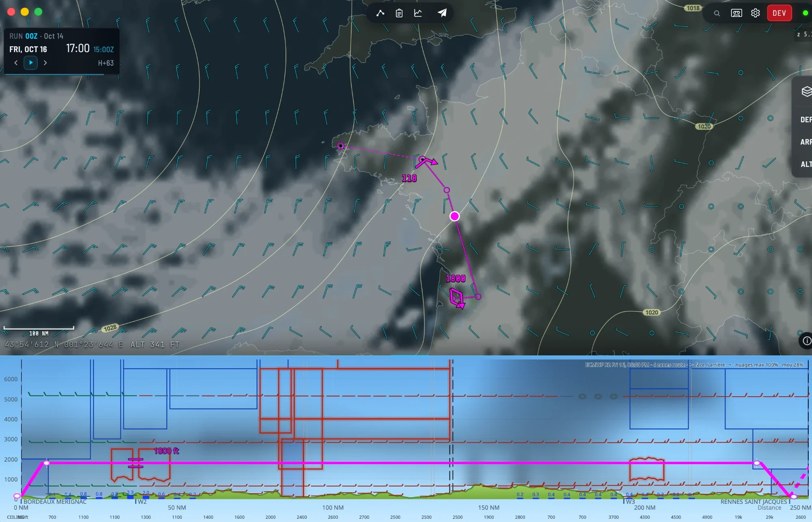The image size is (812, 522).
Task: Advance forecast time with right chevron
Action: click(x=45, y=63)
